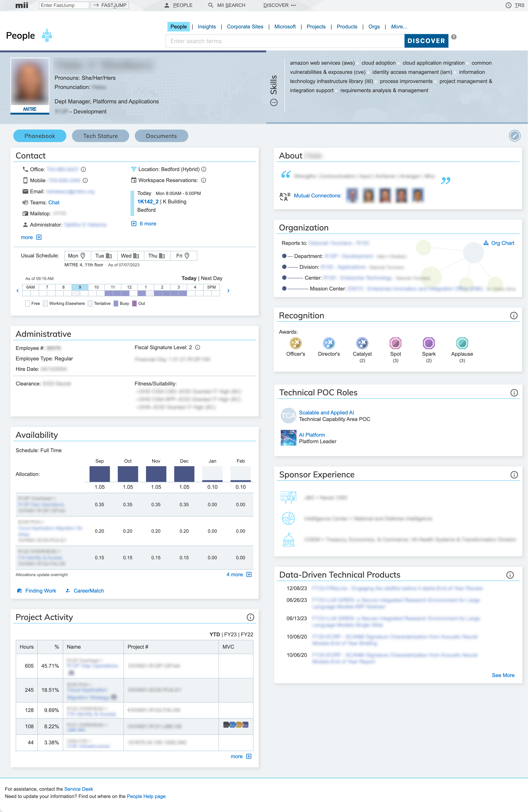Viewport: 529px width, 812px height.
Task: Click the Officer's award badge
Action: [295, 343]
